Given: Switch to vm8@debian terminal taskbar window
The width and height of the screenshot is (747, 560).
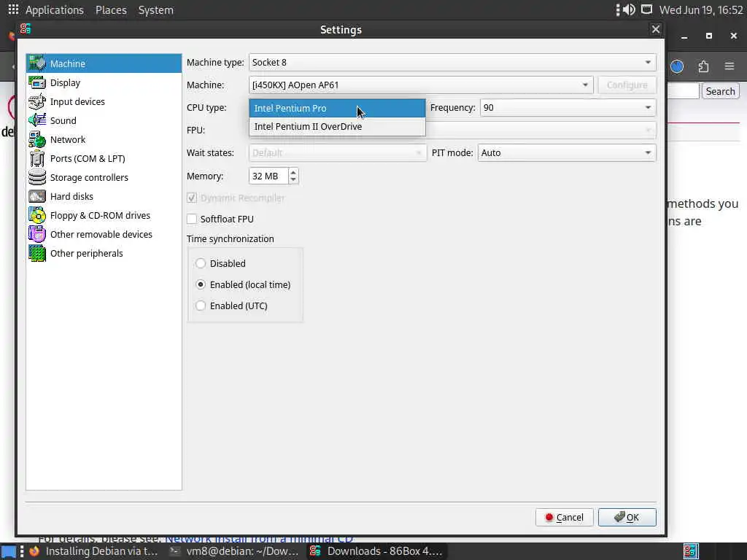Looking at the screenshot, I should [x=233, y=551].
